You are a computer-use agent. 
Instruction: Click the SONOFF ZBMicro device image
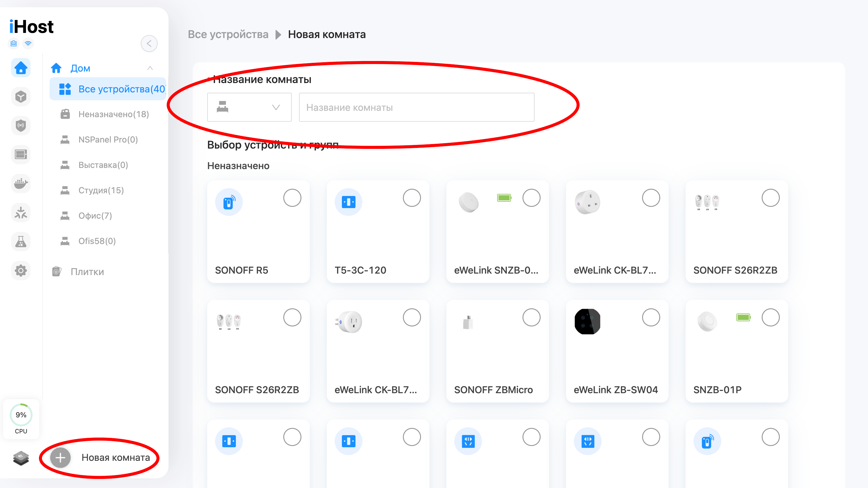tap(468, 322)
